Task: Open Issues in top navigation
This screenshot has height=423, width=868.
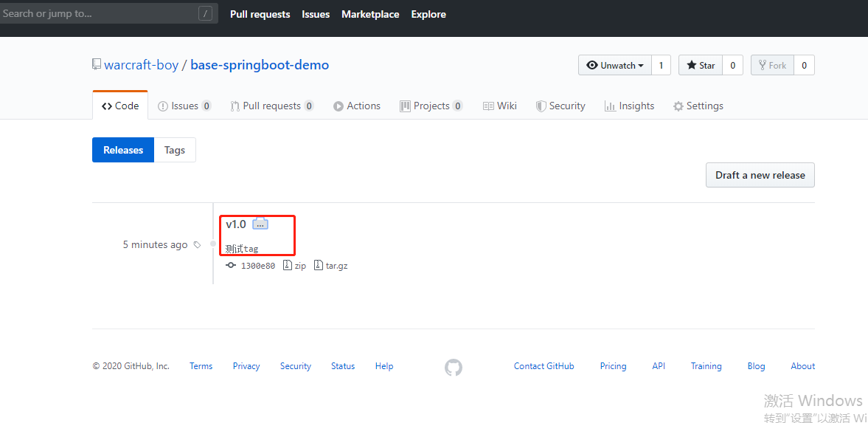Action: 316,15
